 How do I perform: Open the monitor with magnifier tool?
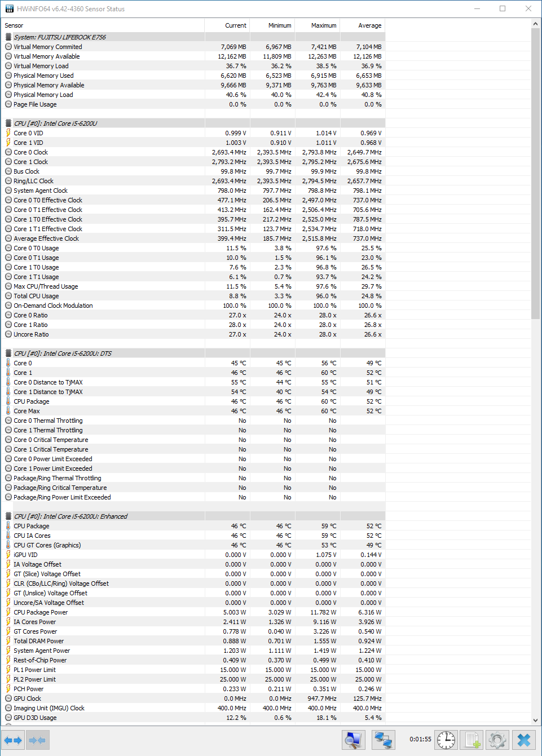(354, 740)
